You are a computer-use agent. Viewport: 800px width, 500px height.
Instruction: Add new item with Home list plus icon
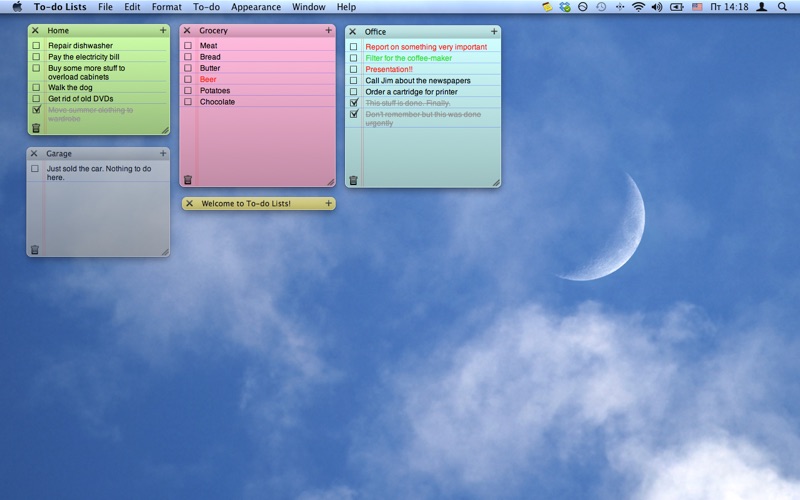tap(163, 30)
